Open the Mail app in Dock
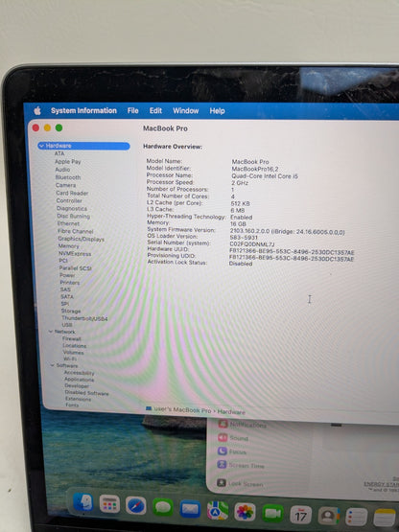 (x=190, y=509)
